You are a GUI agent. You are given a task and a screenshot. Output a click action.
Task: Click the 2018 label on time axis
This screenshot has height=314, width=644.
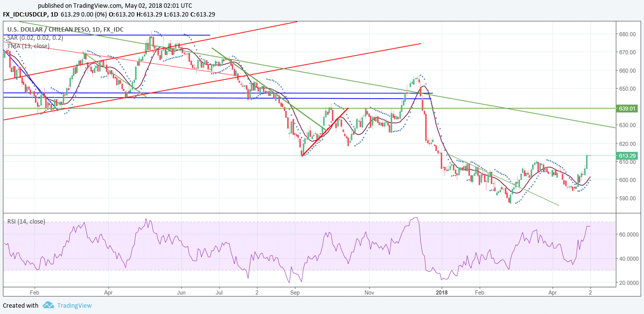tap(441, 293)
